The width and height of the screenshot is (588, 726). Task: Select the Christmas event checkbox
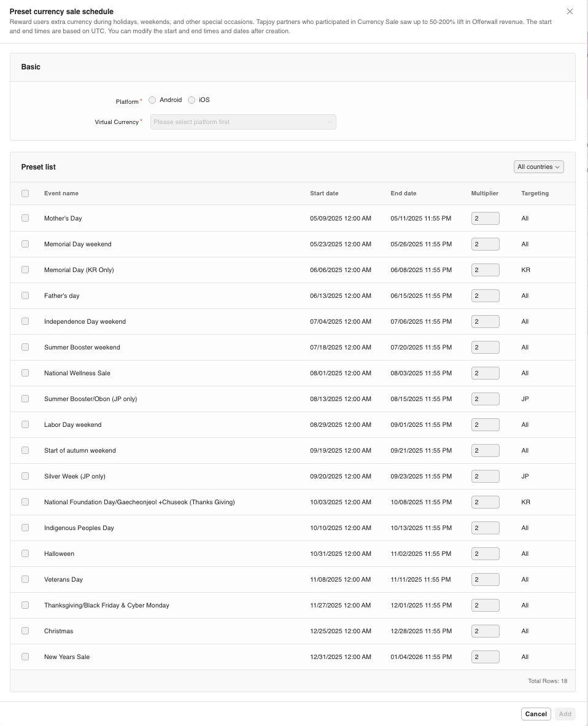tap(25, 631)
